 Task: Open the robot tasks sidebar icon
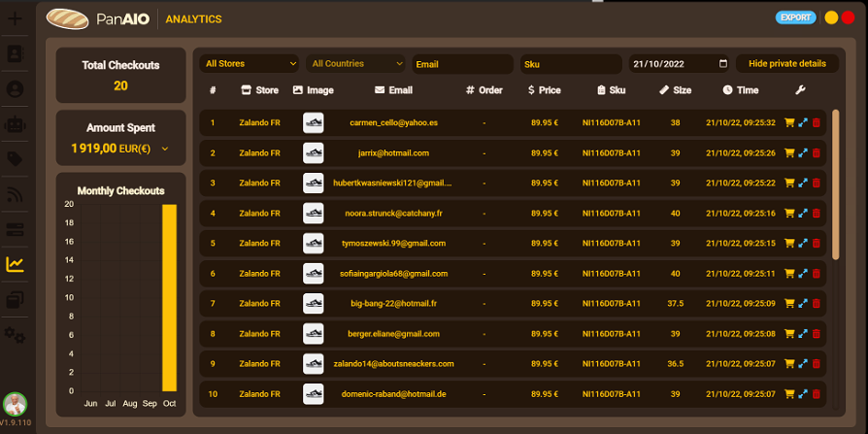click(15, 124)
